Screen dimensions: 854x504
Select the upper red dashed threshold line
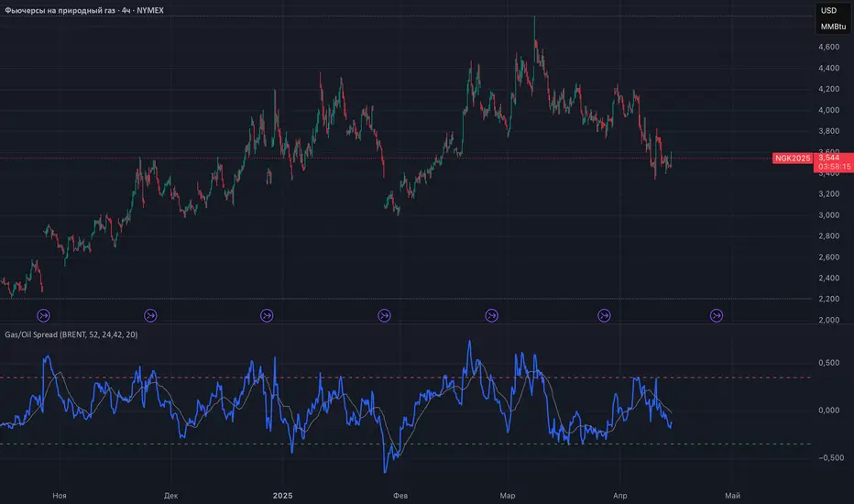(x=405, y=378)
